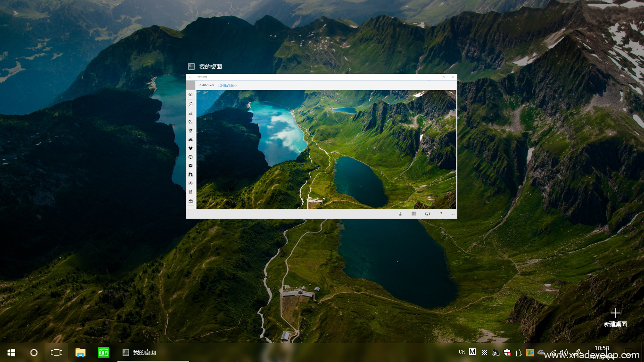Click the question mark help icon
This screenshot has height=362, width=644.
(x=441, y=214)
